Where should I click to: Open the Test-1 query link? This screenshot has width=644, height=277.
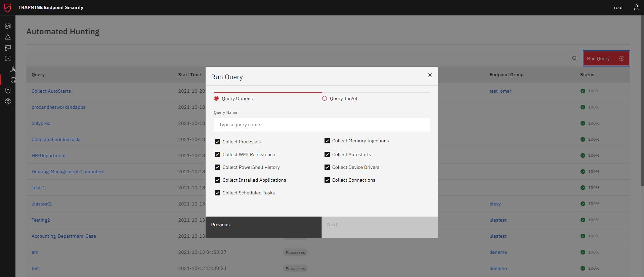coord(38,188)
